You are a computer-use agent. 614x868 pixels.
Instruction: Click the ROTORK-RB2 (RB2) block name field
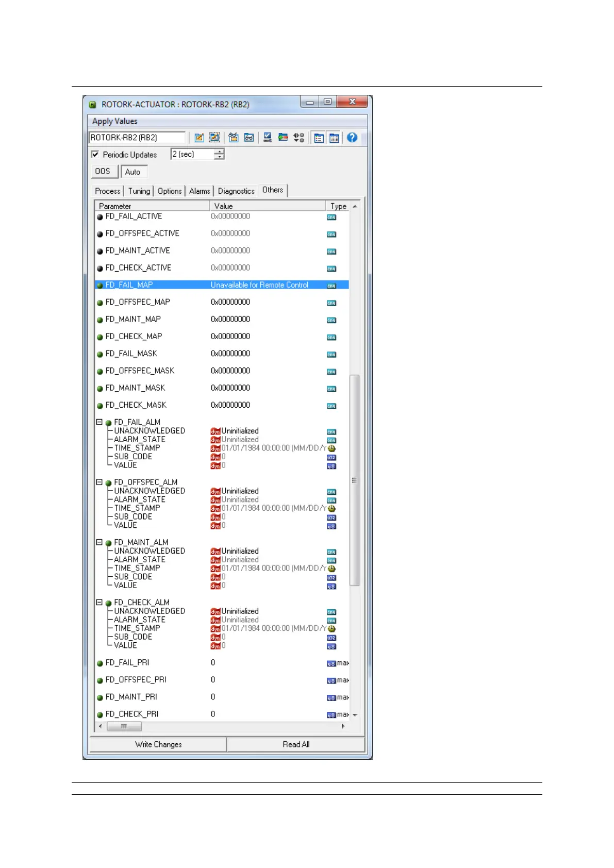137,138
